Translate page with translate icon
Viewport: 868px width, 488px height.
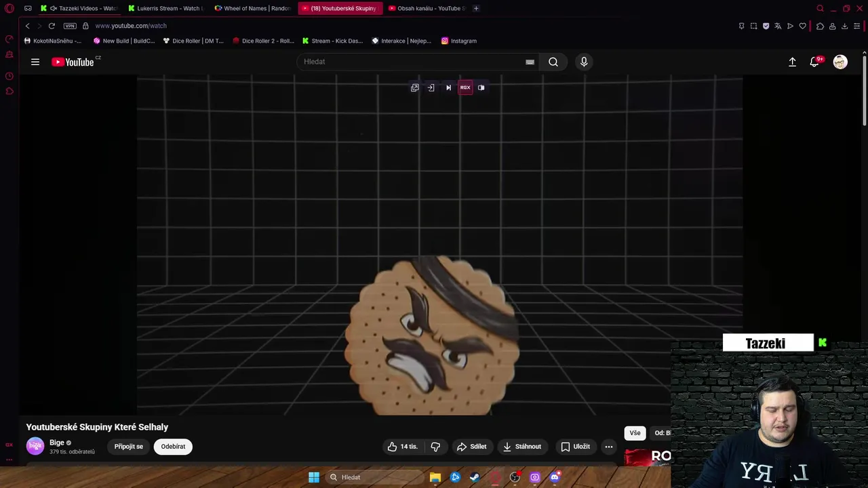tap(778, 26)
